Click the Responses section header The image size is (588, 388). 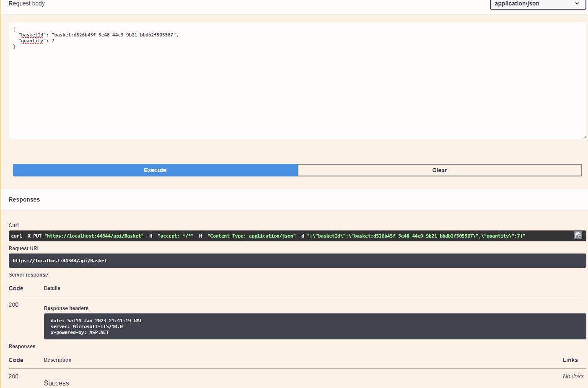(x=24, y=199)
